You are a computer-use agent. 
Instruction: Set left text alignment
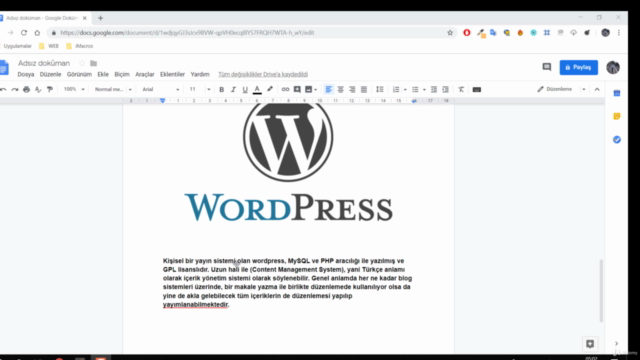[x=329, y=89]
